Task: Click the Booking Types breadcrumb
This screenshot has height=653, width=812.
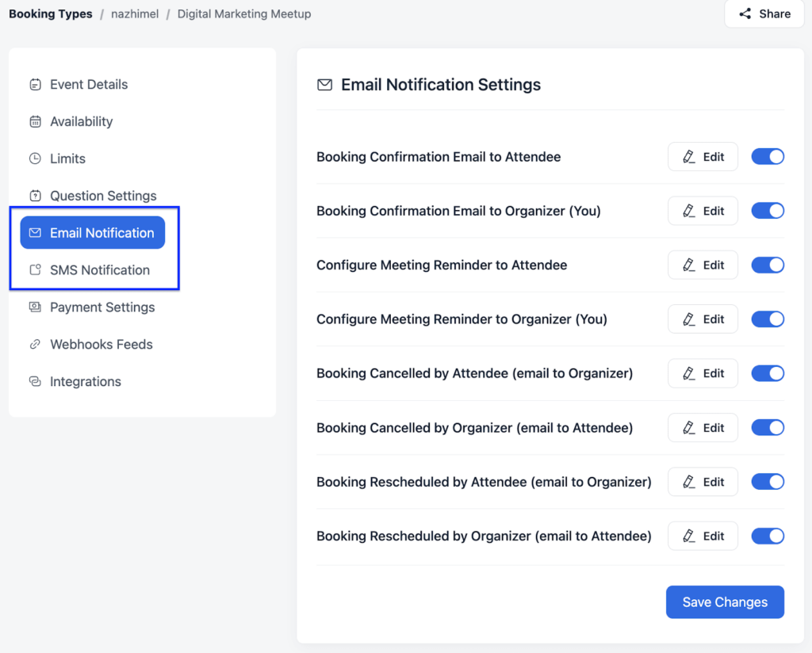Action: click(50, 13)
